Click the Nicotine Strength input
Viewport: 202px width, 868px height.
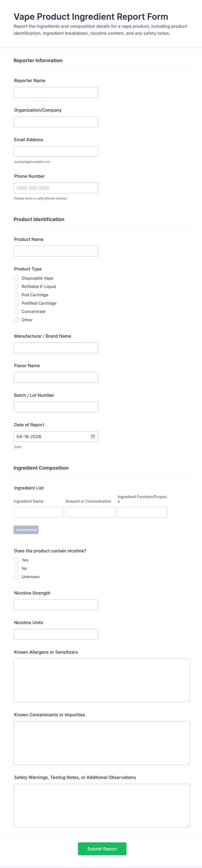click(56, 604)
